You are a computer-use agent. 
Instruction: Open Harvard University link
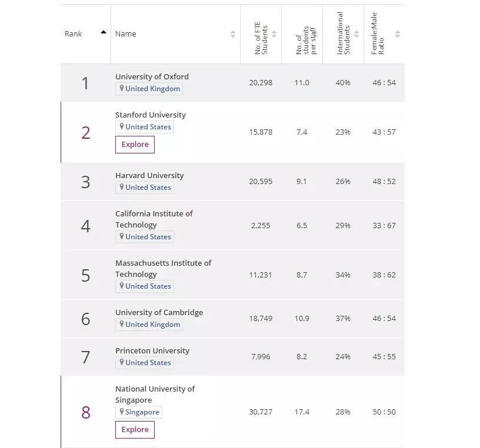(149, 175)
